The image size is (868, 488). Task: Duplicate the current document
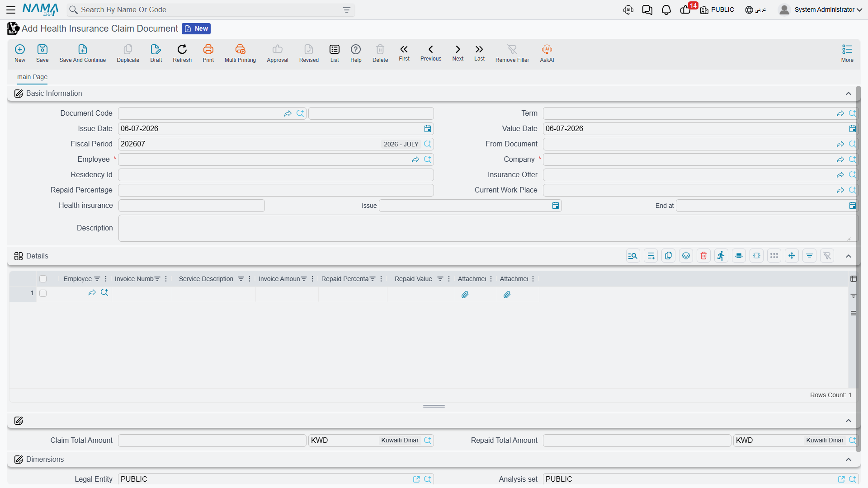click(128, 53)
